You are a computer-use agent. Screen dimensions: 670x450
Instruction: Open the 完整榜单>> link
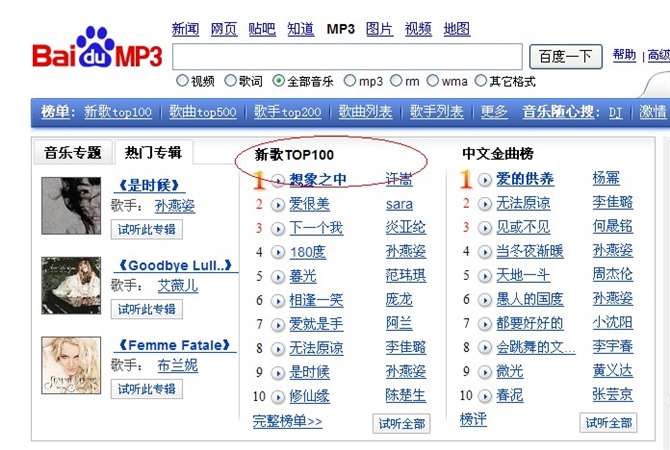tap(287, 421)
